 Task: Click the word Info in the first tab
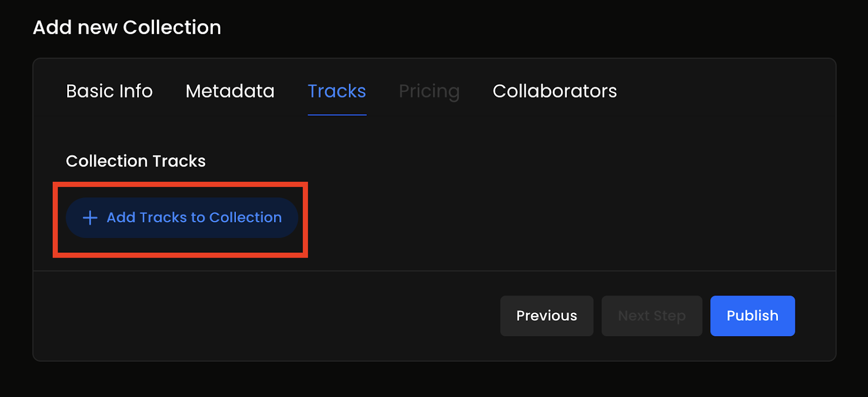tap(137, 91)
